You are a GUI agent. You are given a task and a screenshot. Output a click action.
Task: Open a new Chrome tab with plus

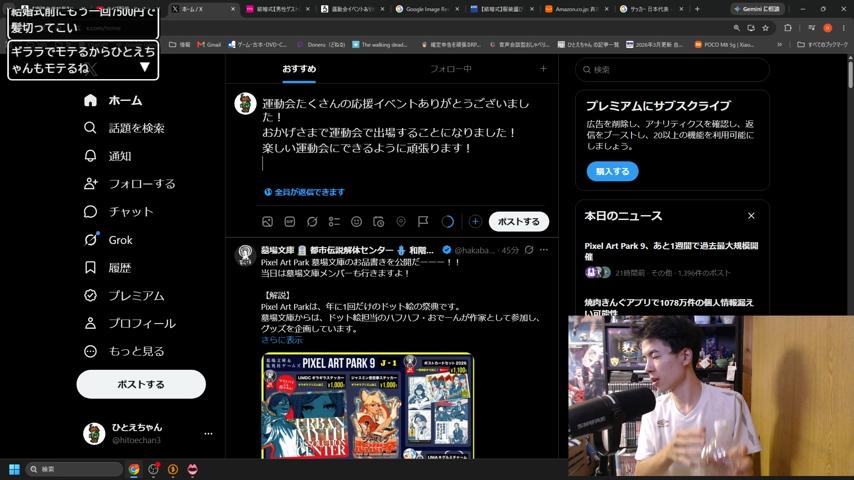pos(697,9)
